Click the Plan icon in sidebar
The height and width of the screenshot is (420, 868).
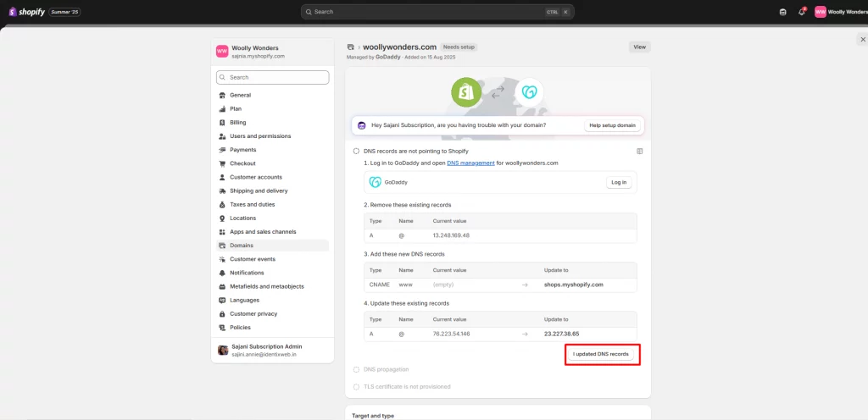pos(223,109)
